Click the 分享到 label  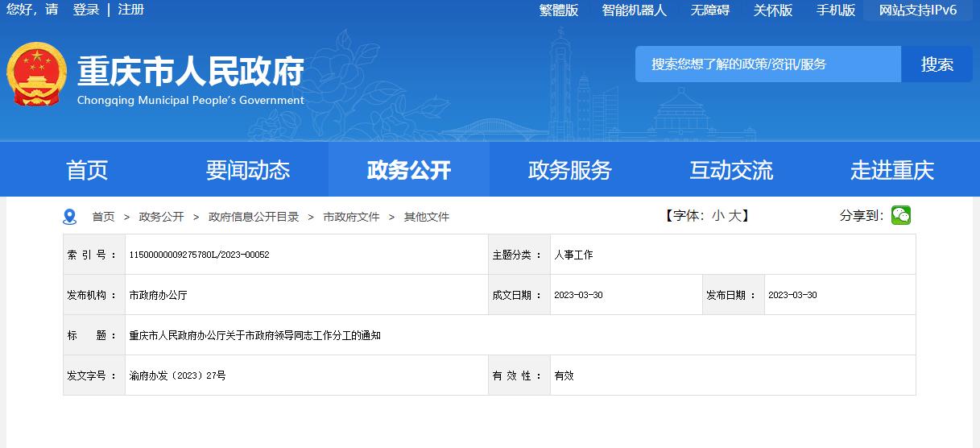(x=862, y=215)
